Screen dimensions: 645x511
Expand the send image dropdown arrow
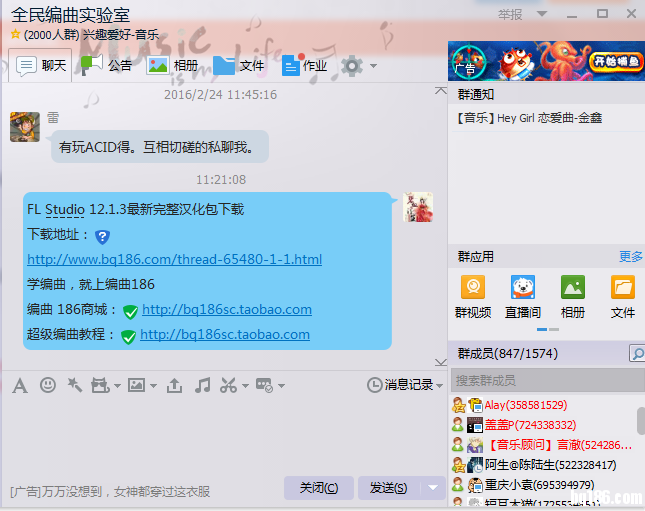153,386
